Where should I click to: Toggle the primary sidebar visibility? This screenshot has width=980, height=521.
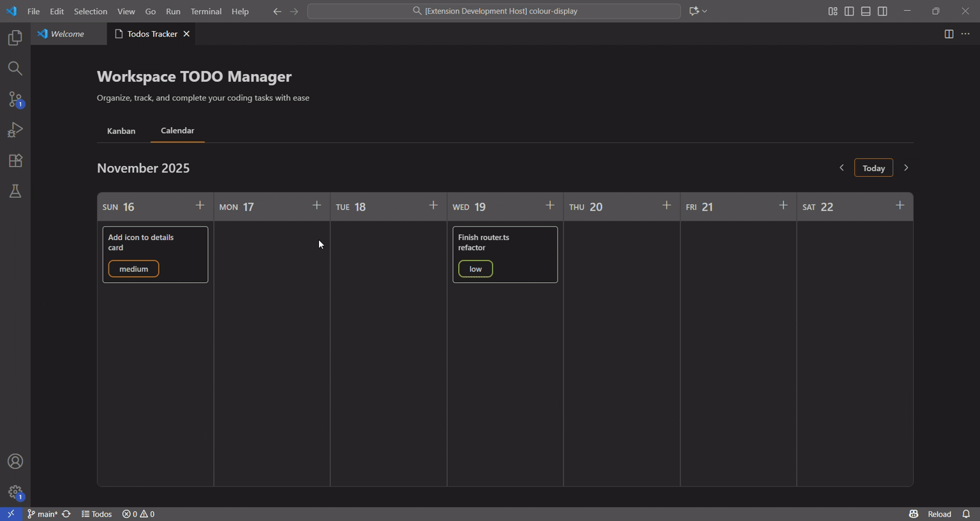pyautogui.click(x=849, y=11)
